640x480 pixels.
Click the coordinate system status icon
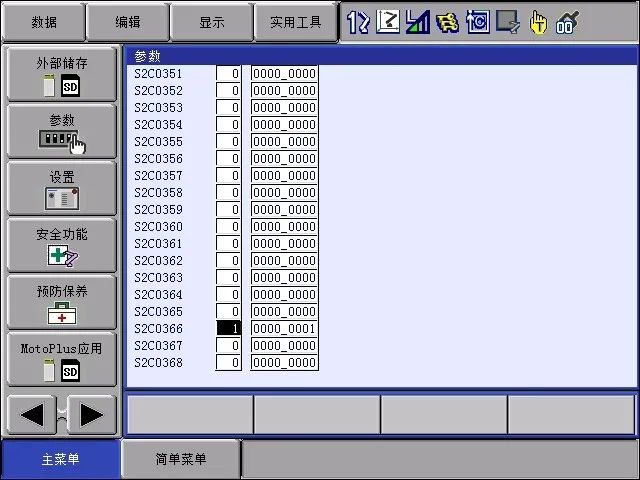pos(388,22)
